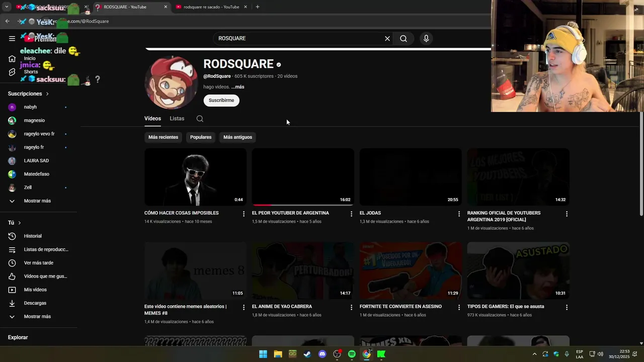Open the Inicio home icon in sidebar
Image resolution: width=644 pixels, height=362 pixels.
pos(12,58)
